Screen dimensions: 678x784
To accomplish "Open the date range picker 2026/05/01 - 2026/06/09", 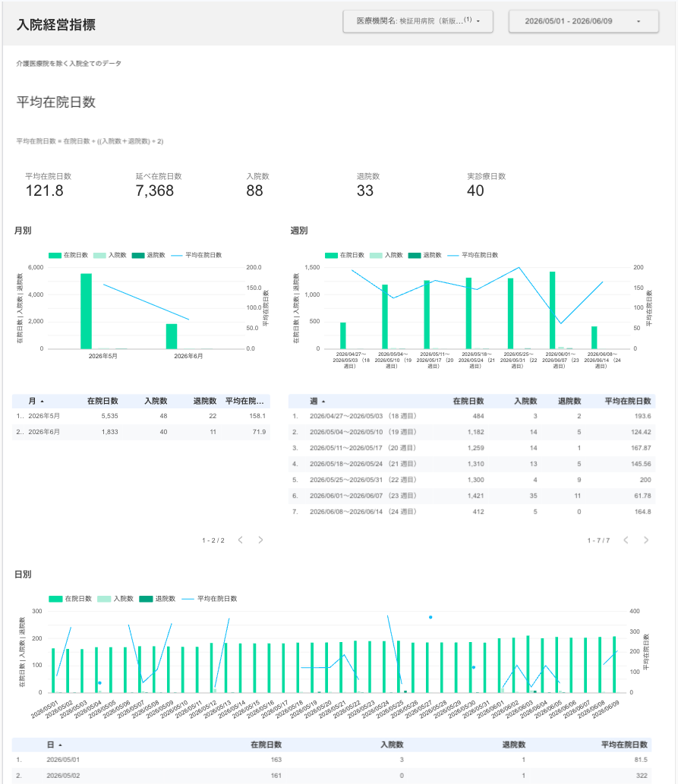I will [583, 21].
